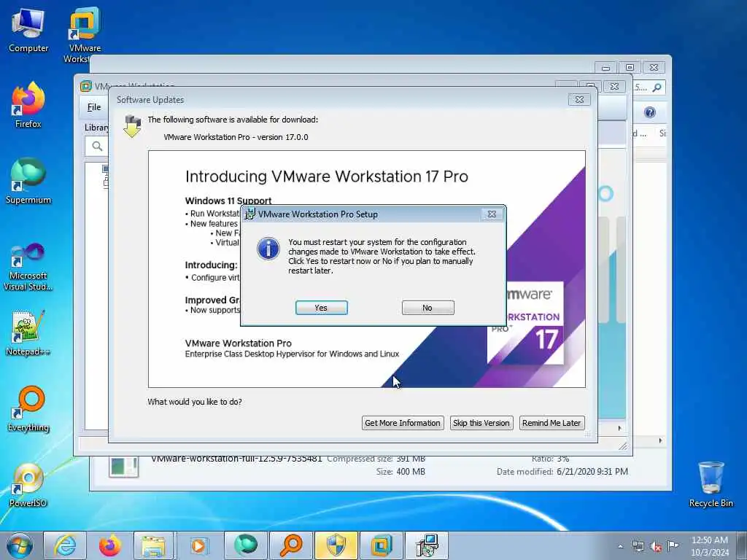Switch to Everything search in the taskbar
The height and width of the screenshot is (560, 747).
290,545
